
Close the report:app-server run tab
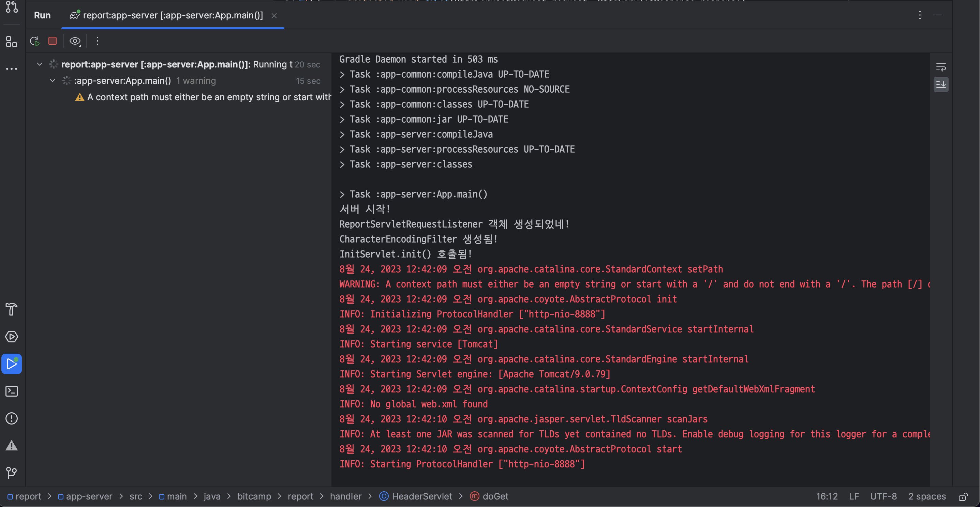pos(274,16)
